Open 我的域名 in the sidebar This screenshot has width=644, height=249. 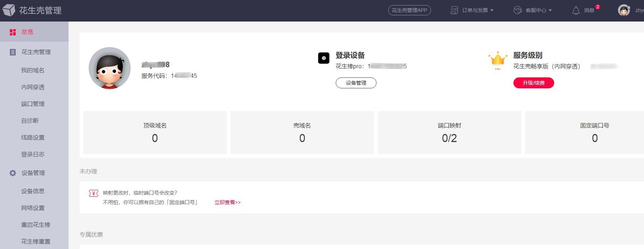click(x=33, y=70)
